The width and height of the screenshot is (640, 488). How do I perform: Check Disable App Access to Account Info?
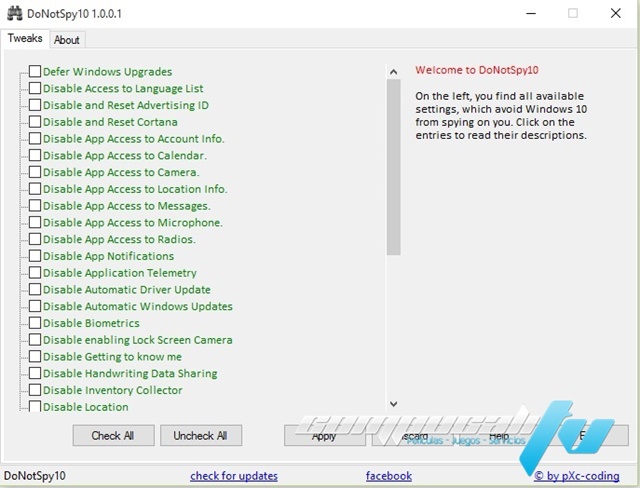[x=35, y=138]
